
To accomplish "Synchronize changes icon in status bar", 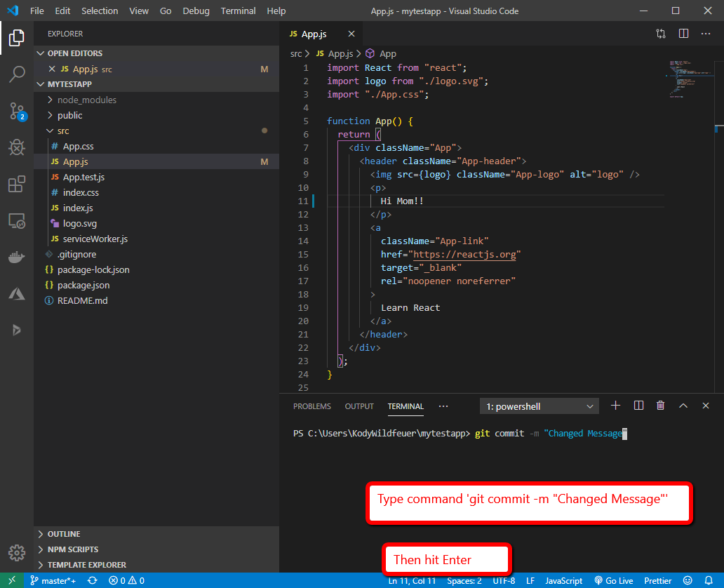I will (93, 580).
